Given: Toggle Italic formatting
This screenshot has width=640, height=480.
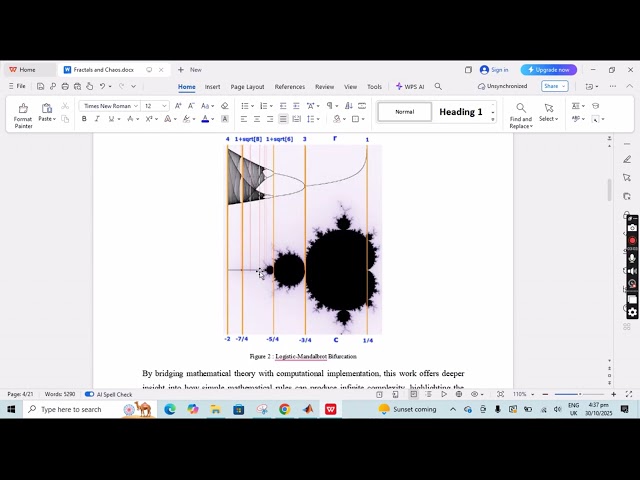Looking at the screenshot, I should pos(97,119).
